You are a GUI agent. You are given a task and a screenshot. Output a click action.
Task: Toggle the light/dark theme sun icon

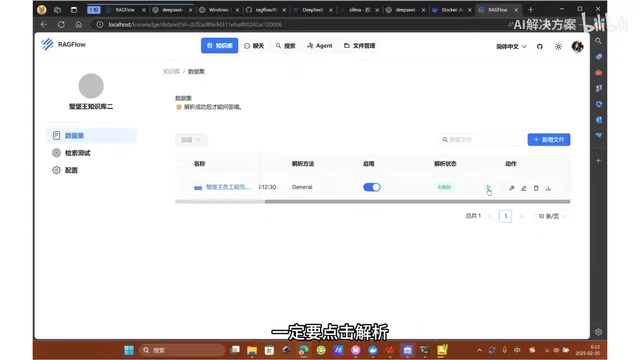(558, 47)
